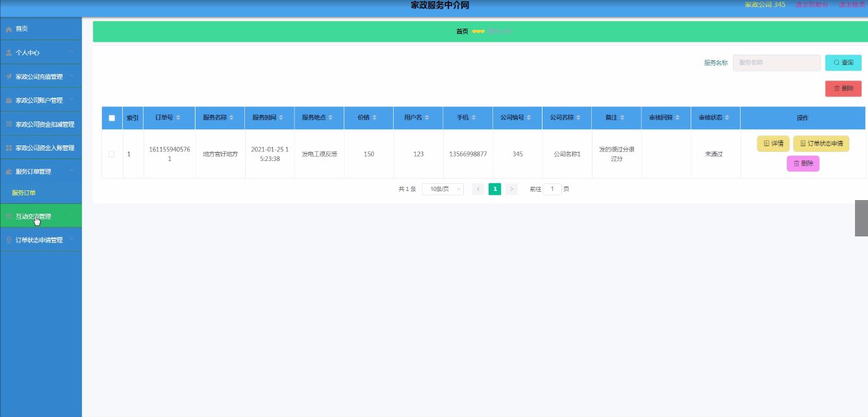
Task: Expand the 互动交流管理 menu chevron
Action: point(71,216)
